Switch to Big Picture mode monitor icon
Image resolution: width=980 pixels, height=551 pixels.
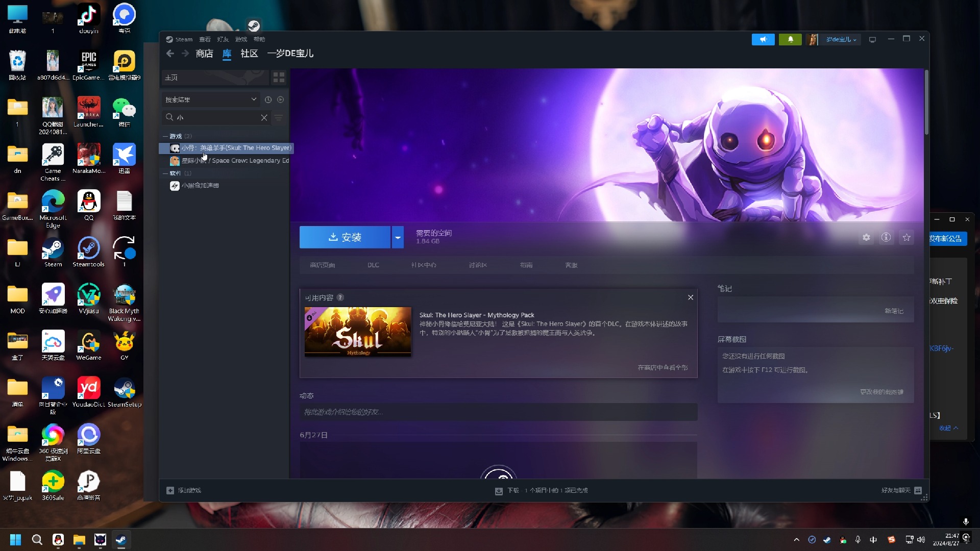(x=872, y=39)
